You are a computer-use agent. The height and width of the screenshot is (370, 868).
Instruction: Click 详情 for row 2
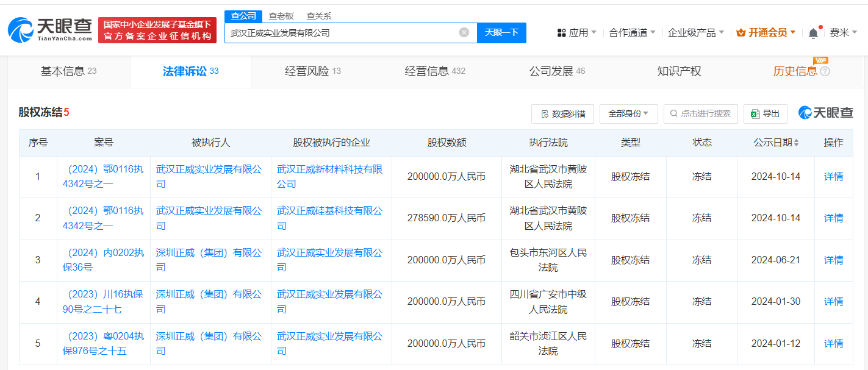coord(833,218)
